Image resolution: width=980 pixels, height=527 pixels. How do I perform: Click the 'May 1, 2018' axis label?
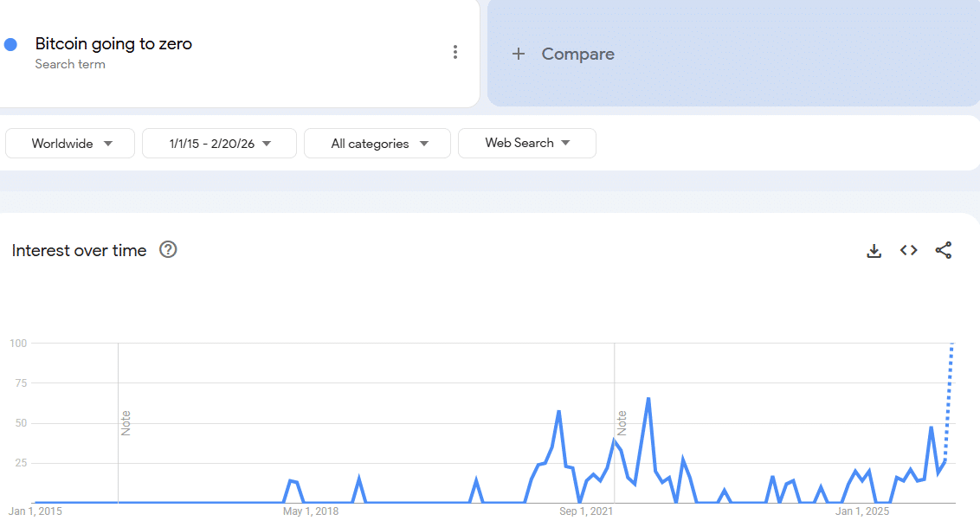coord(311,511)
